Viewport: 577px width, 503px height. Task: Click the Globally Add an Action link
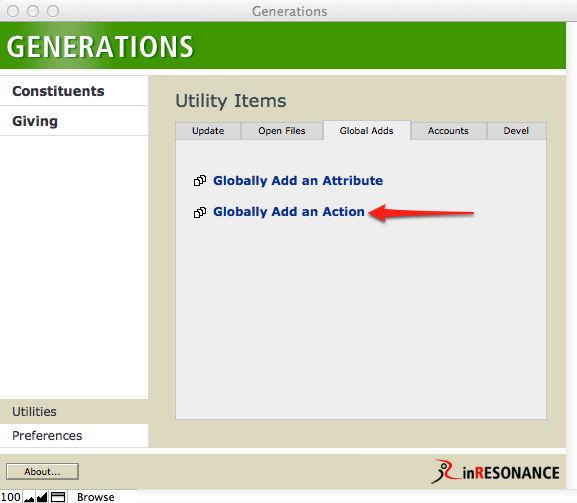pyautogui.click(x=289, y=212)
